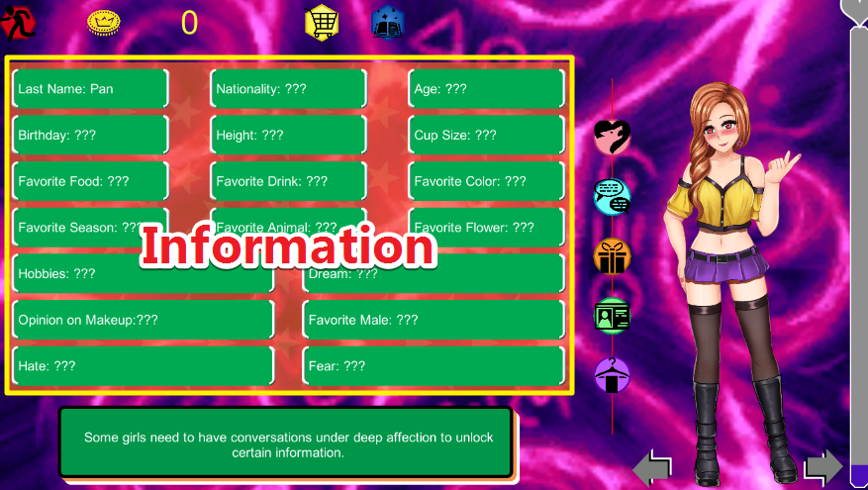Click the red 'Information' title text
The width and height of the screenshot is (868, 490).
pyautogui.click(x=288, y=246)
